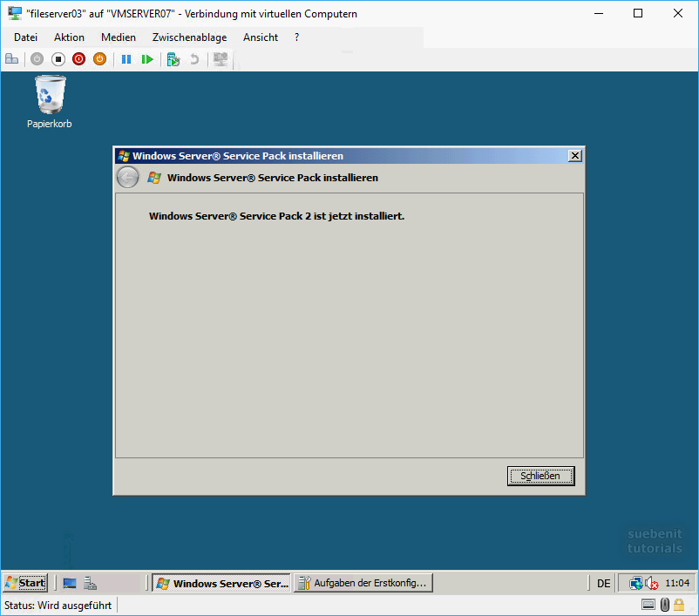Shut down the VM via red icon

(79, 59)
